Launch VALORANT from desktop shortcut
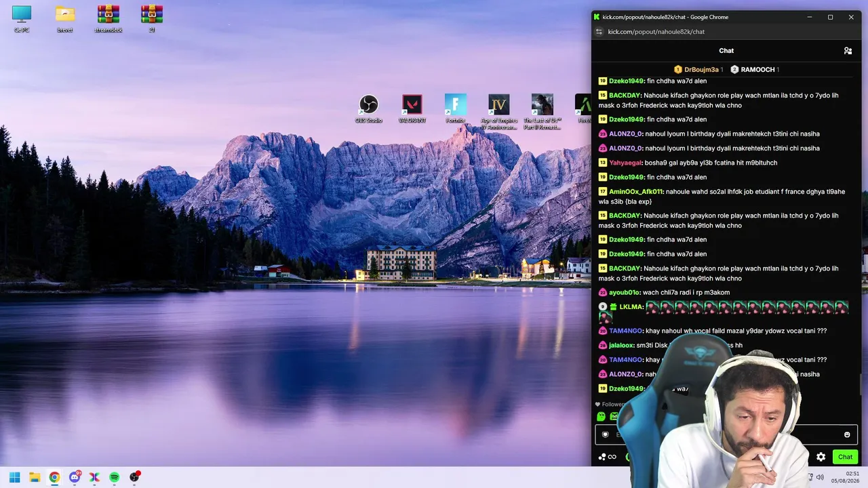Viewport: 868px width, 488px height. [x=412, y=108]
